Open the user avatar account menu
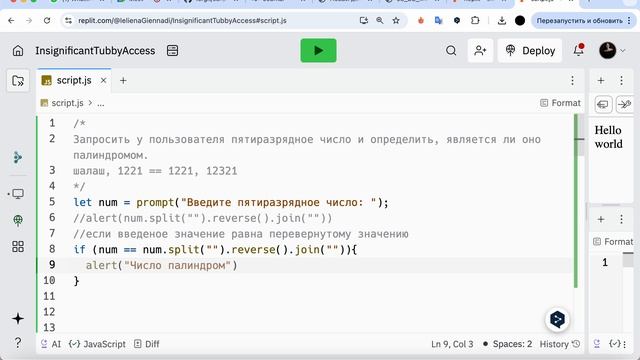640x360 pixels. click(x=612, y=51)
